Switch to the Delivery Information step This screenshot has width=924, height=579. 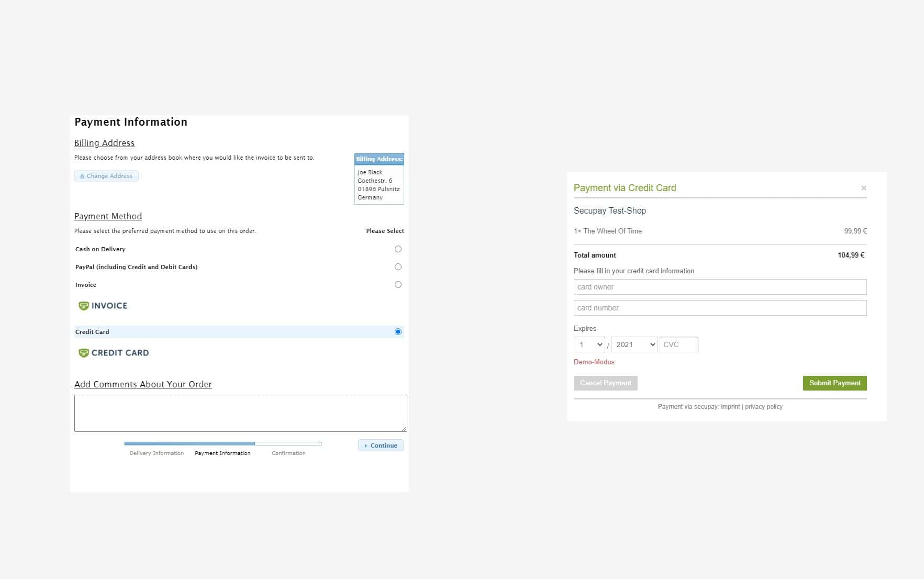pyautogui.click(x=156, y=453)
